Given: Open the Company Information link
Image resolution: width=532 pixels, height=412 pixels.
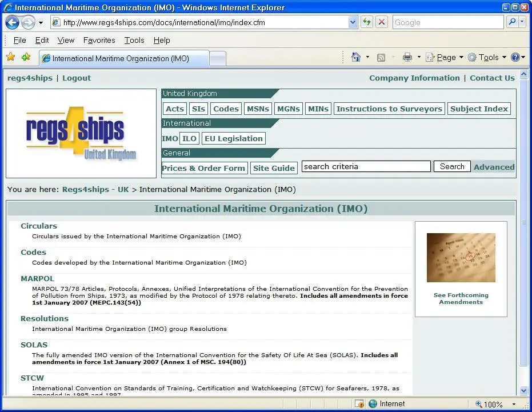Looking at the screenshot, I should [414, 78].
